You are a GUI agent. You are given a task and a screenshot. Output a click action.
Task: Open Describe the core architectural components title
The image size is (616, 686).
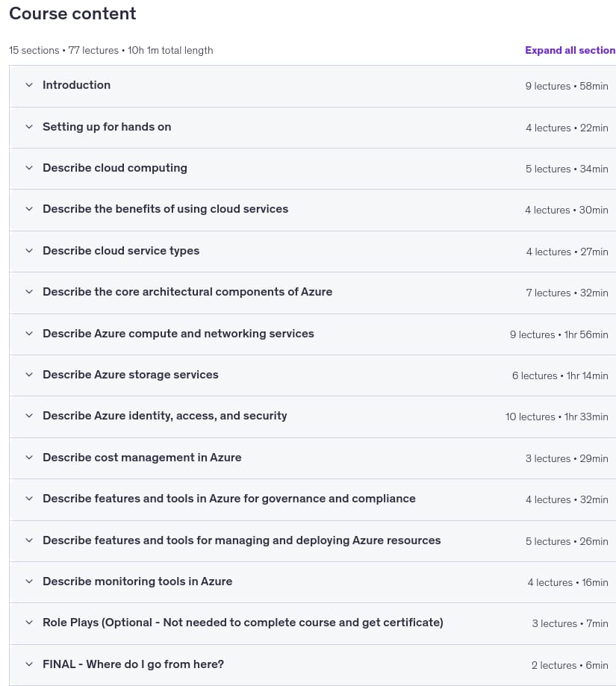click(187, 292)
